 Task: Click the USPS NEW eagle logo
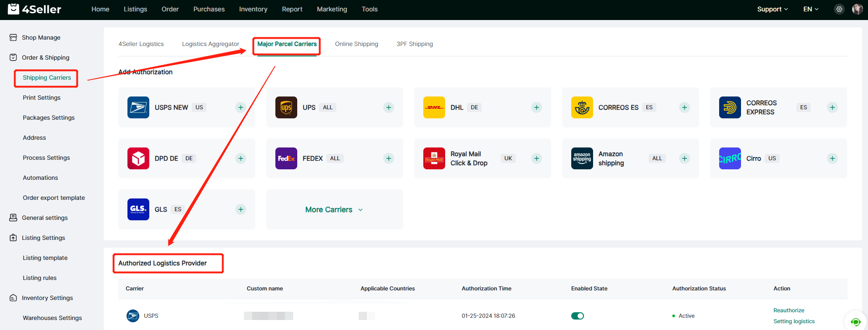tap(138, 107)
